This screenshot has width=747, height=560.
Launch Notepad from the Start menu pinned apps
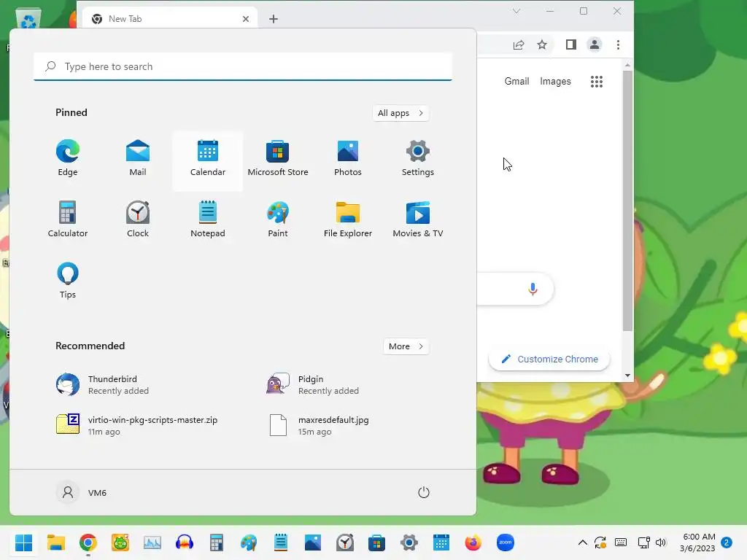(x=208, y=219)
